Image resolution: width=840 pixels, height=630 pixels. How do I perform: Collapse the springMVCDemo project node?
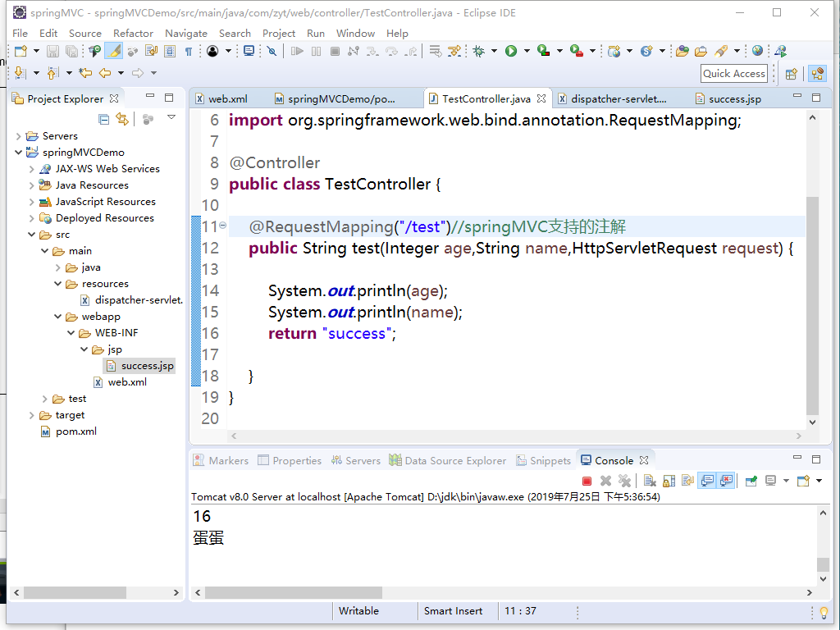click(18, 153)
